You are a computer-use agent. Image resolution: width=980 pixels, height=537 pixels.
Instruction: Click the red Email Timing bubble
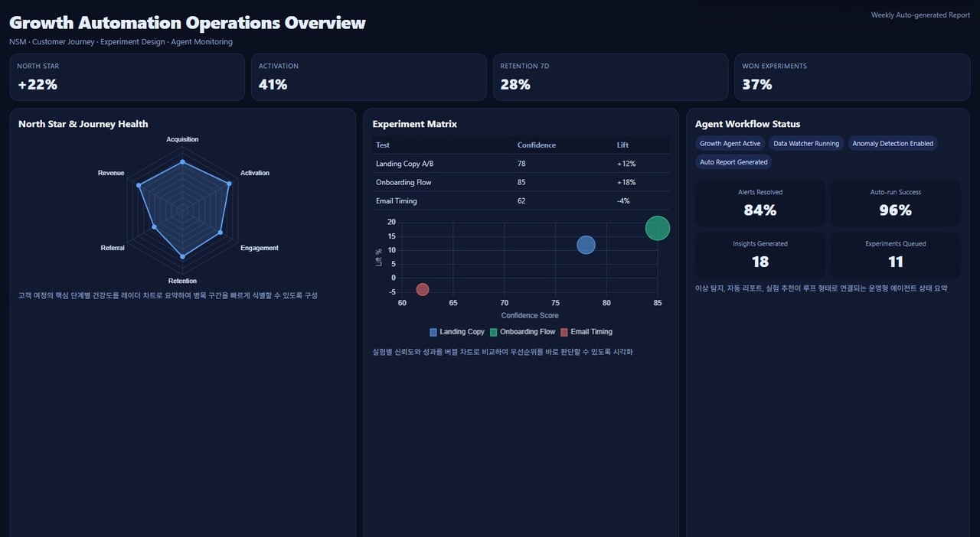(423, 289)
